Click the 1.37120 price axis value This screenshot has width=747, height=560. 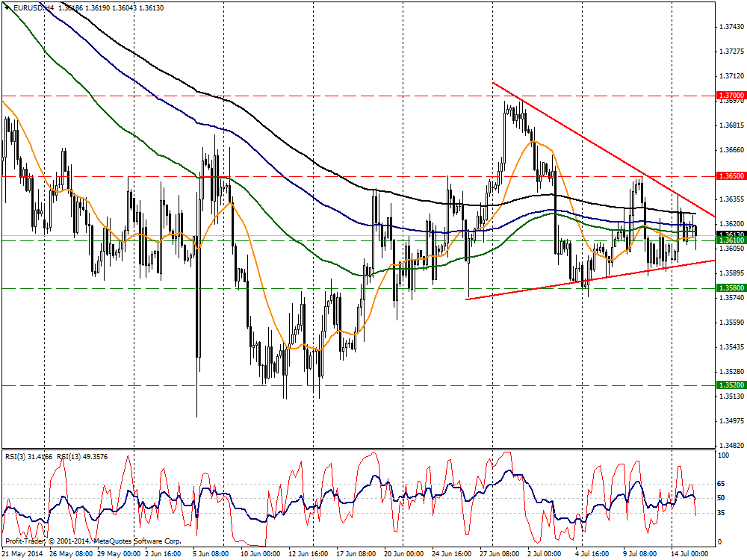[731, 75]
